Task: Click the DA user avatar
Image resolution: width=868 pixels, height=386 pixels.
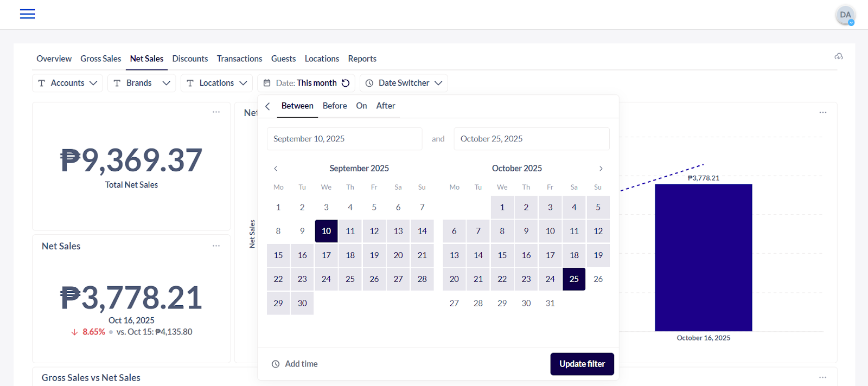Action: (x=845, y=15)
